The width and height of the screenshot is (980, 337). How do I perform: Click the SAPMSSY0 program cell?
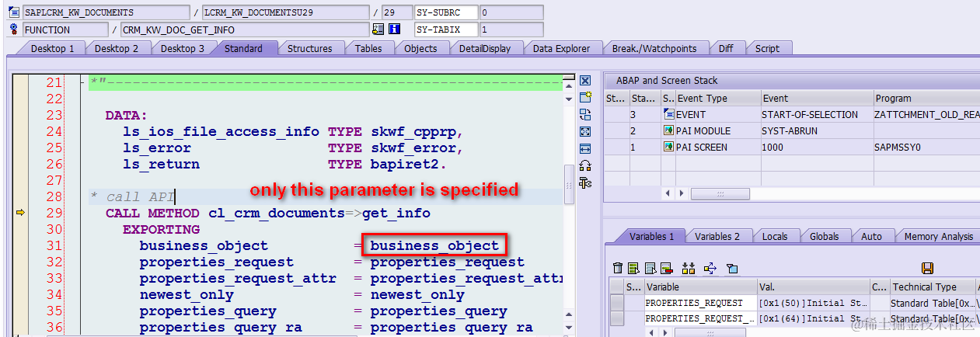(926, 147)
